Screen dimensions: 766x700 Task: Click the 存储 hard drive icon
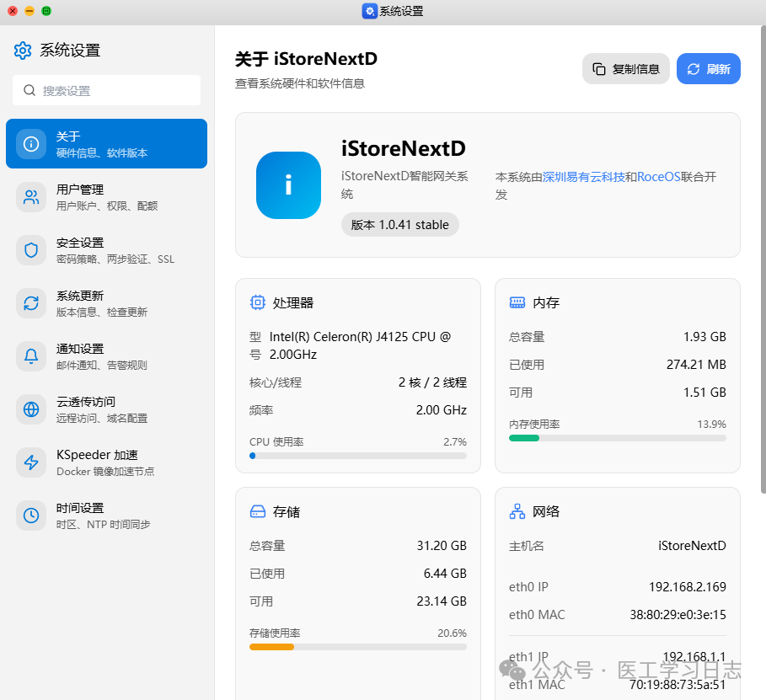(258, 511)
